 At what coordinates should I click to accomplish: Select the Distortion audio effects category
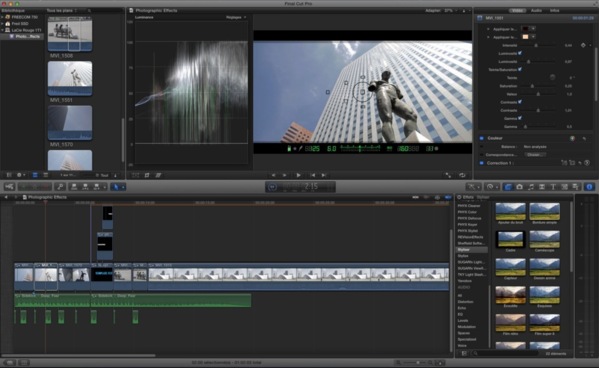pos(465,302)
